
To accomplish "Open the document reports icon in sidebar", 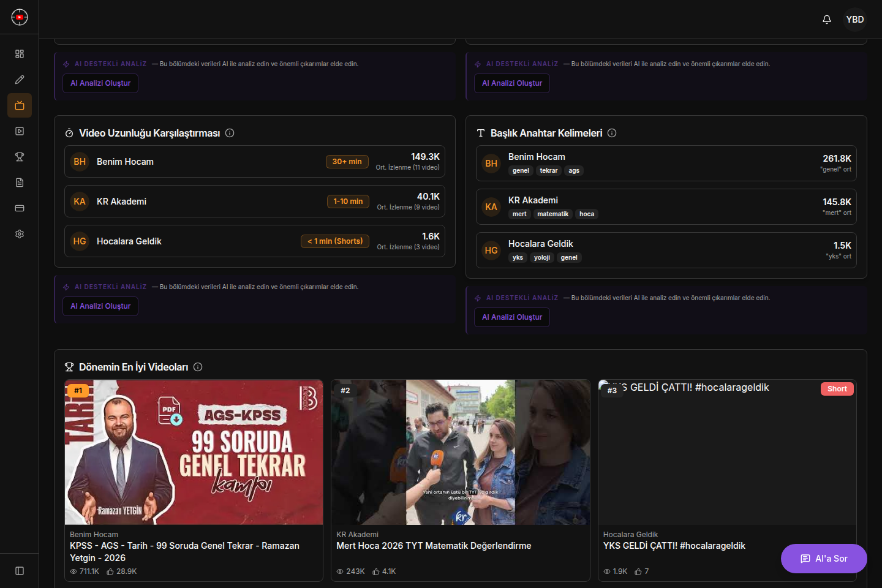I will (20, 183).
